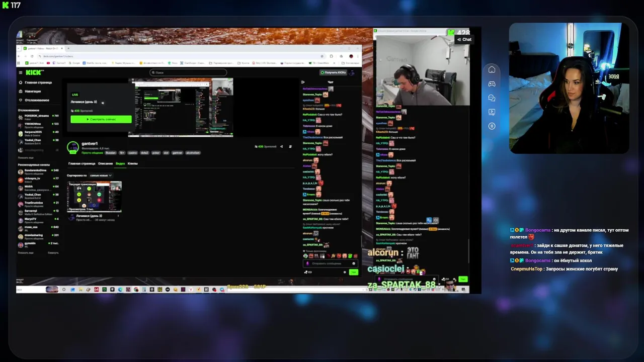
Task: Open recommended channel virtuspro_tv
Action: coord(38,179)
